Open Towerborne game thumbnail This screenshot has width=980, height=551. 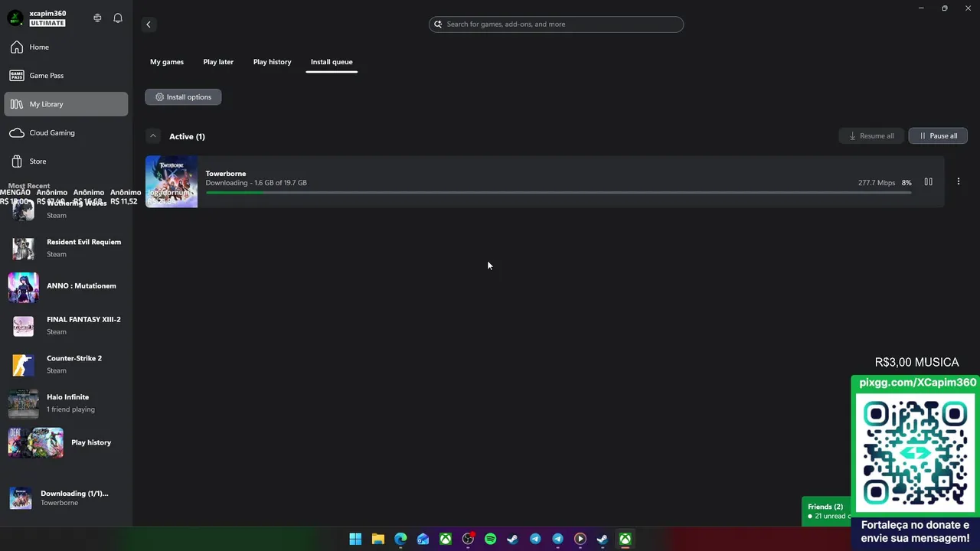click(171, 182)
